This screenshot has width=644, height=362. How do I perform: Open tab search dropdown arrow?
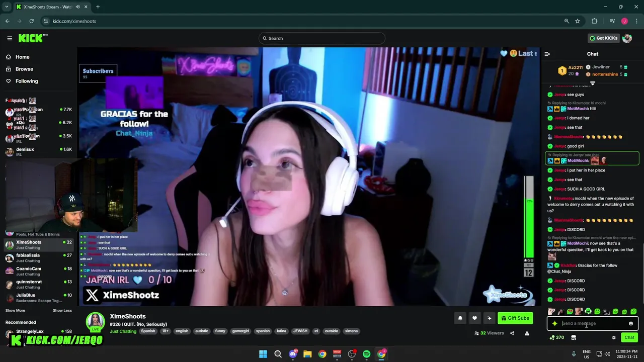pyautogui.click(x=7, y=7)
